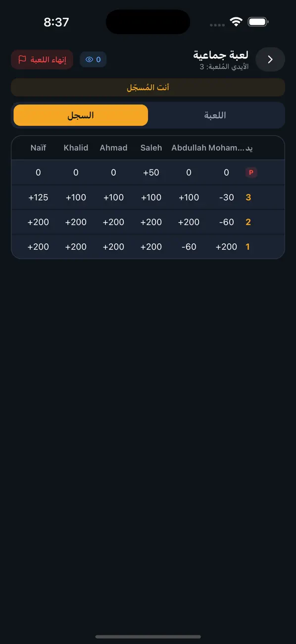Screen dimensions: 296x644
Task: Check the battery status icon
Action: pos(258,22)
